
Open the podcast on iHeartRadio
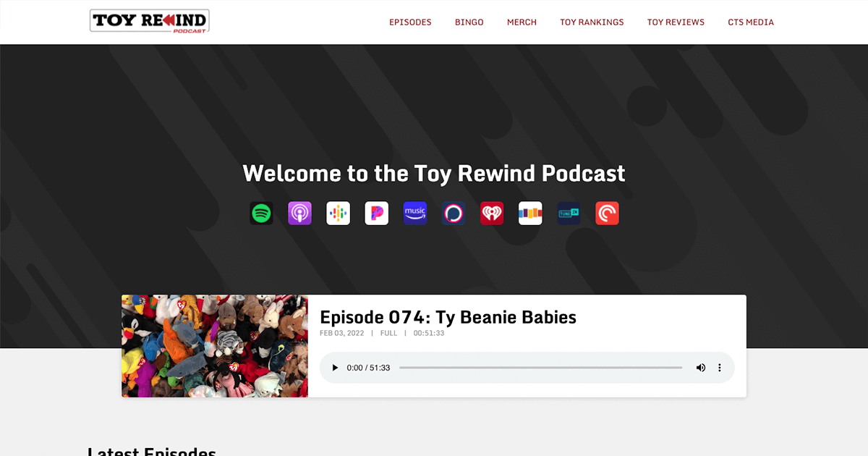[x=491, y=213]
